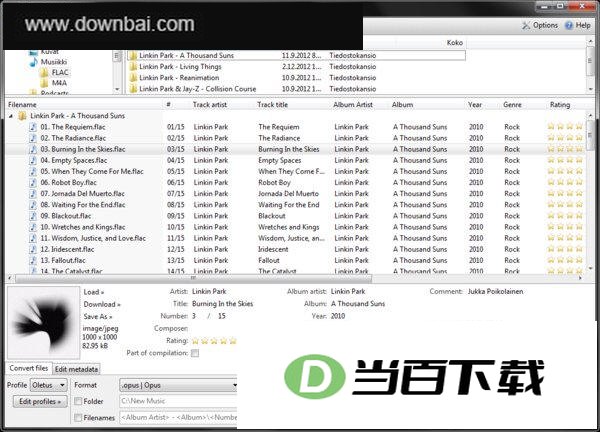The width and height of the screenshot is (600, 432).
Task: Click the Koko column header in browser
Action: 455,42
